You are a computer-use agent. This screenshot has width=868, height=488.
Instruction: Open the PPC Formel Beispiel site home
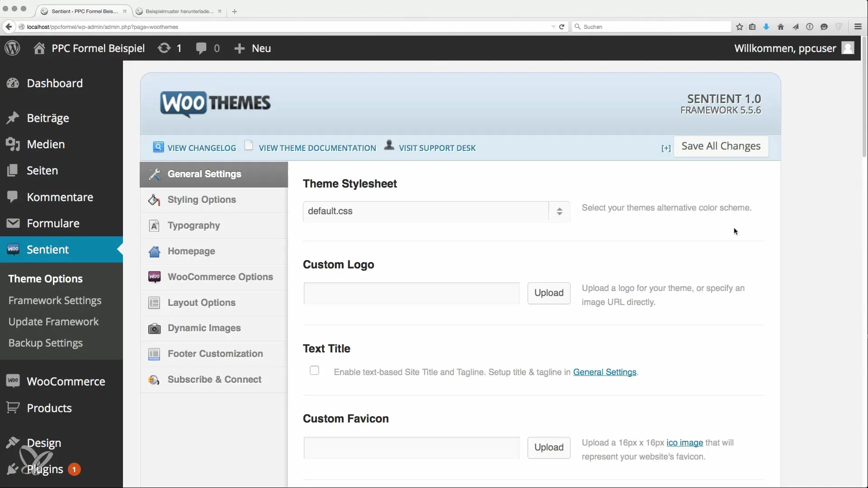coord(89,48)
